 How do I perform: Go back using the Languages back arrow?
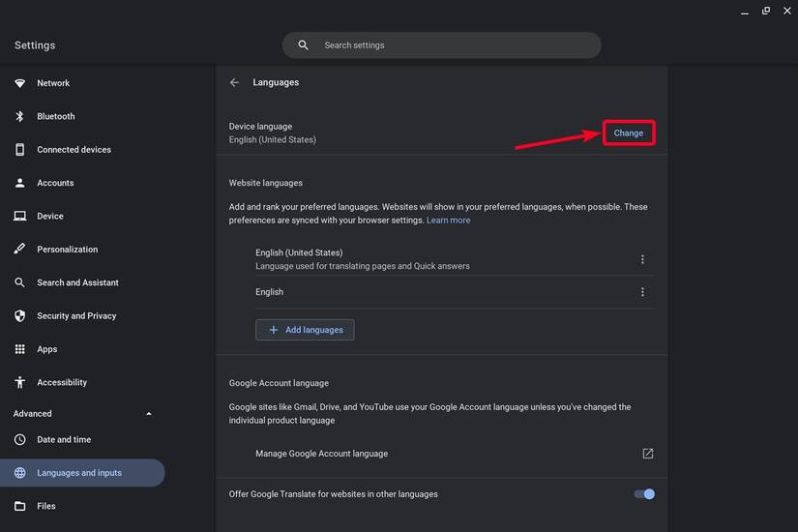pyautogui.click(x=234, y=83)
